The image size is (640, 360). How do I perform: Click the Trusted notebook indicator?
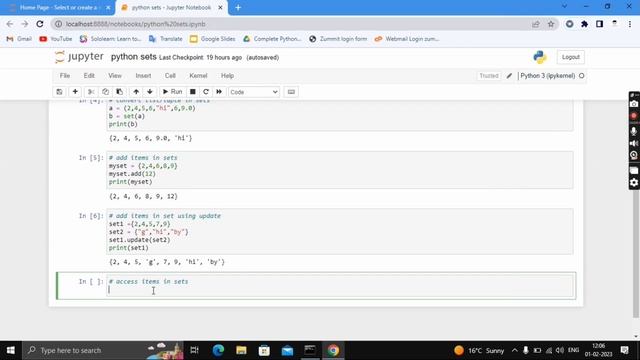(x=489, y=76)
